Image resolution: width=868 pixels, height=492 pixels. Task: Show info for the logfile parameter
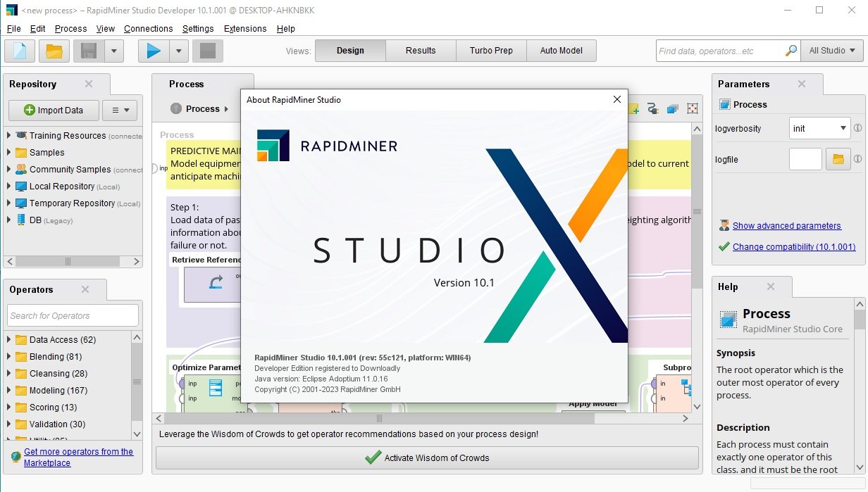(858, 159)
